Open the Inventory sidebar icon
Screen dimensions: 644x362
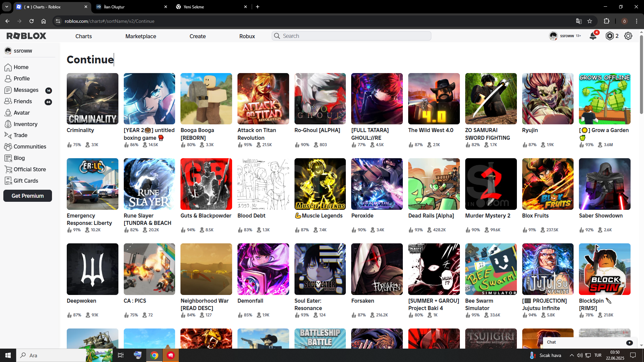click(x=8, y=124)
